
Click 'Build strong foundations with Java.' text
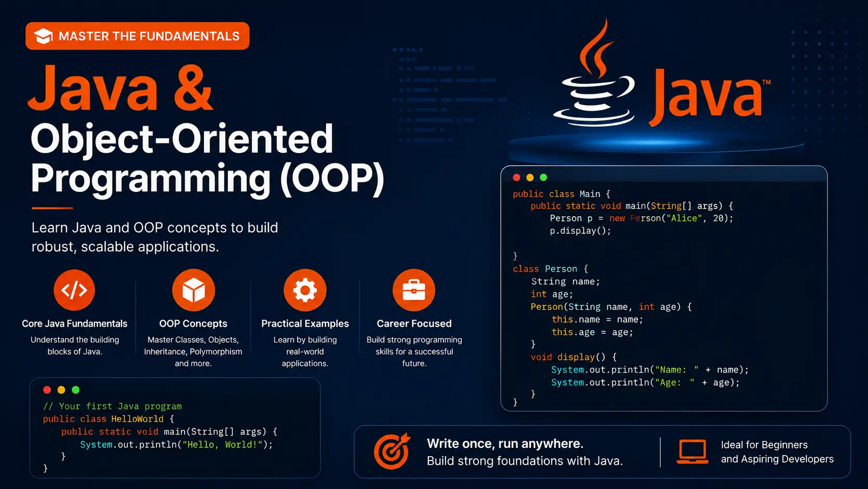(525, 461)
